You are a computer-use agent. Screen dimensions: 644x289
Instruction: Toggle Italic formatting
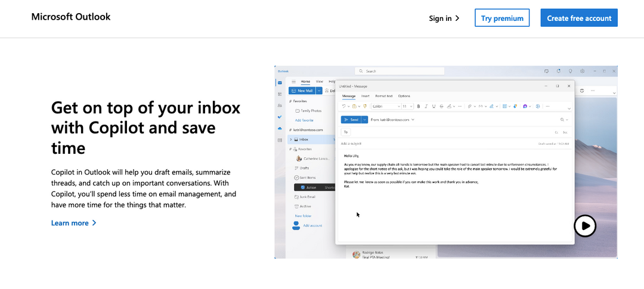point(426,106)
